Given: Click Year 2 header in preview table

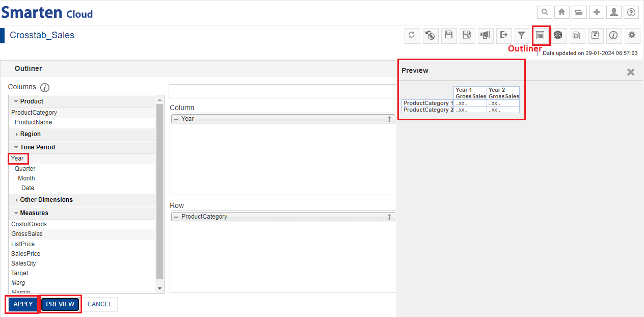Looking at the screenshot, I should pyautogui.click(x=503, y=90).
